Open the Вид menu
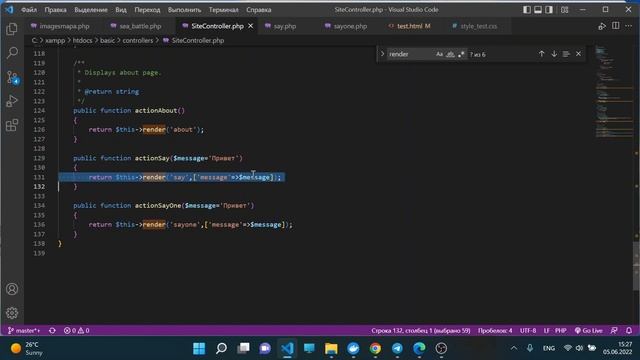640x360 pixels. coord(121,10)
